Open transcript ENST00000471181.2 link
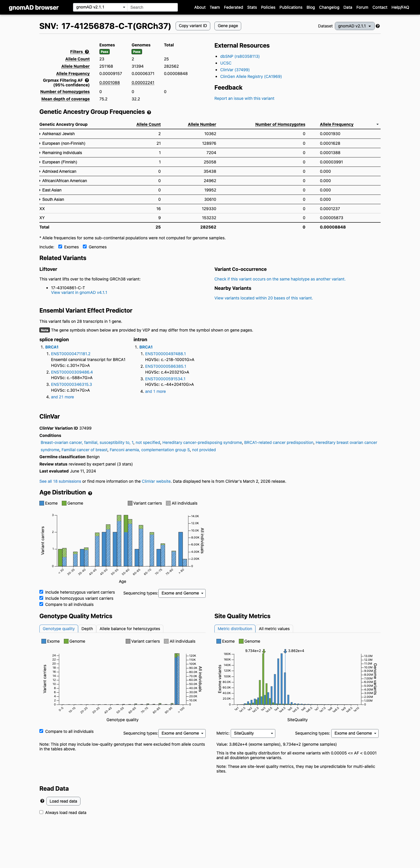The image size is (420, 868). pyautogui.click(x=71, y=354)
